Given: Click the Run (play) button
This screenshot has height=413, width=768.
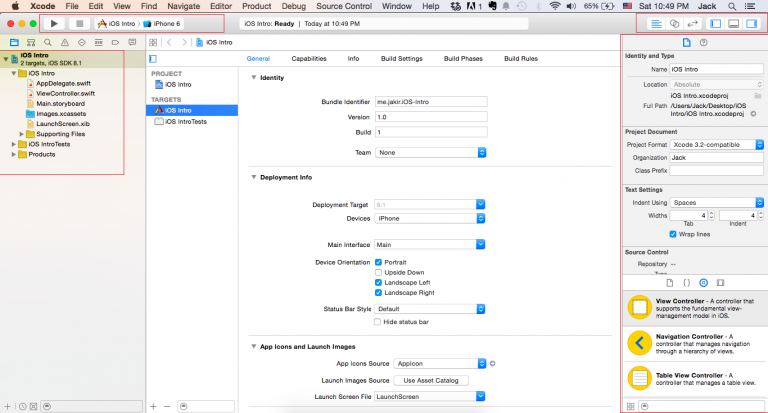Looking at the screenshot, I should point(53,22).
